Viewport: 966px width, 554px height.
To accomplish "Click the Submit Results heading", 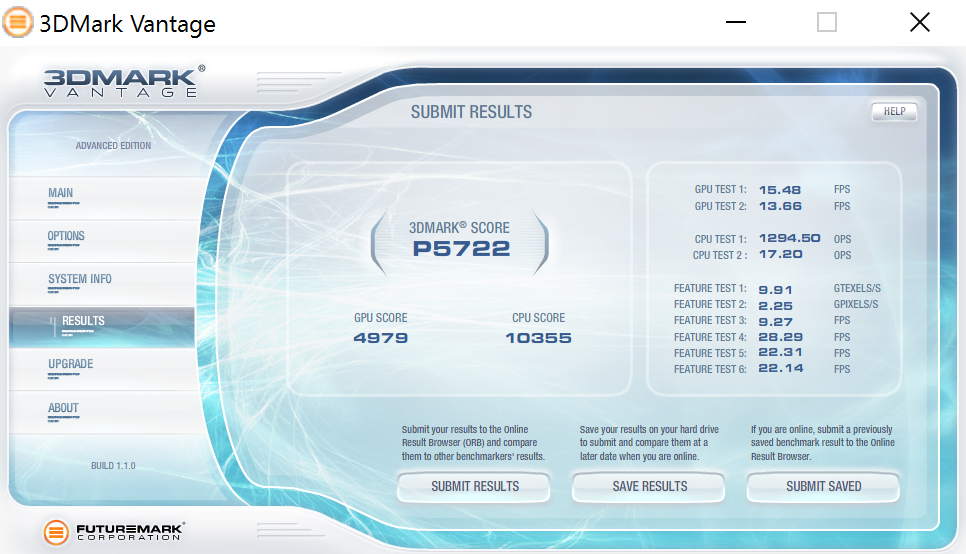I will pos(471,112).
